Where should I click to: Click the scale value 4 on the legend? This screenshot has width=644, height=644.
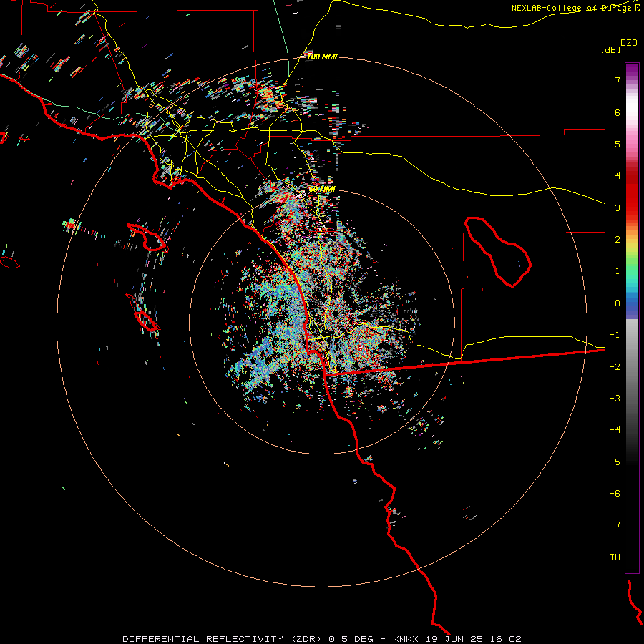tap(618, 176)
